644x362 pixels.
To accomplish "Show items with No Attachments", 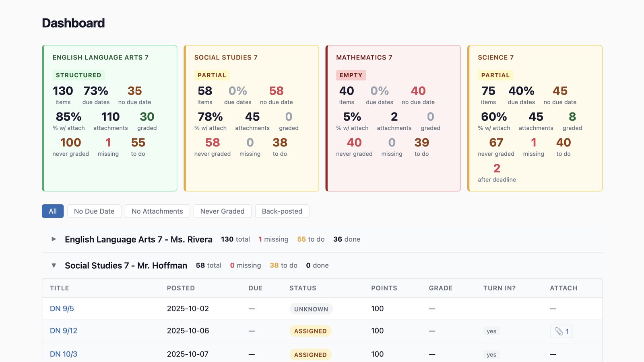I will 157,211.
